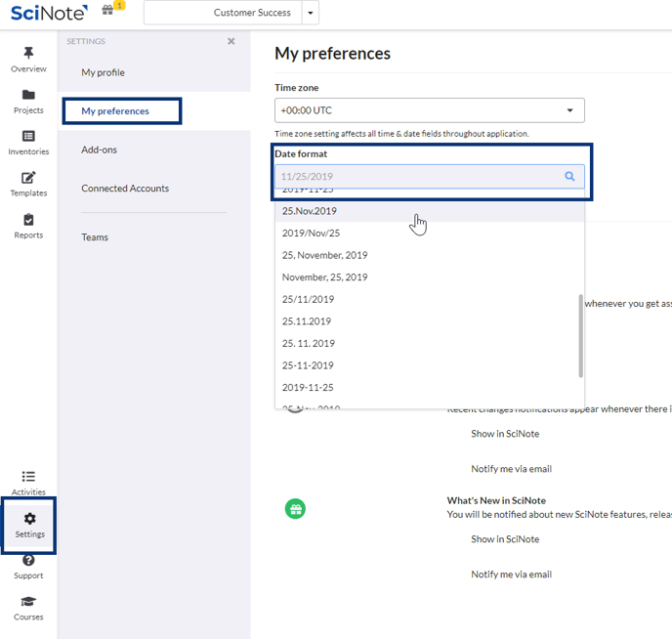This screenshot has width=672, height=639.
Task: Select date format 2019/Nov/25
Action: [430, 234]
